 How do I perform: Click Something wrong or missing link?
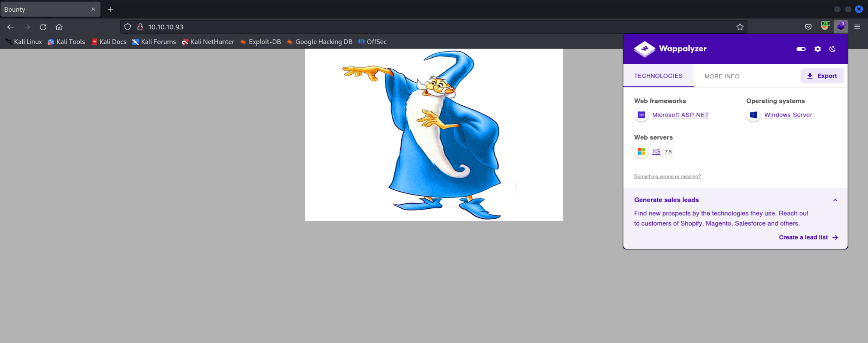667,176
